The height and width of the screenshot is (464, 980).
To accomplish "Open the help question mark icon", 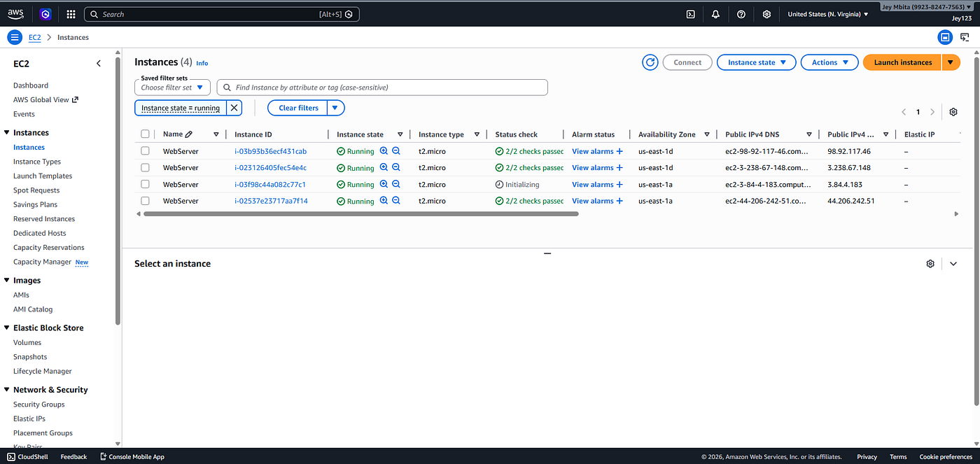I will [741, 14].
